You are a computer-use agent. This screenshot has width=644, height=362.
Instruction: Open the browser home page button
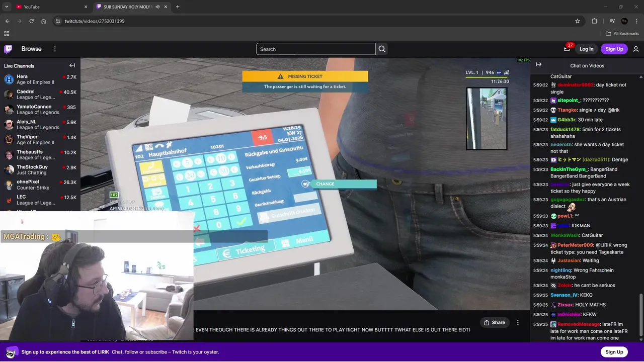[44, 21]
